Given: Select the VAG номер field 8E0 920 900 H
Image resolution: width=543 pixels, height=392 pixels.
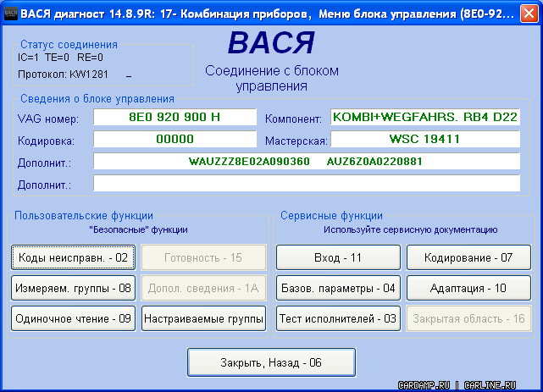Looking at the screenshot, I should 175,117.
